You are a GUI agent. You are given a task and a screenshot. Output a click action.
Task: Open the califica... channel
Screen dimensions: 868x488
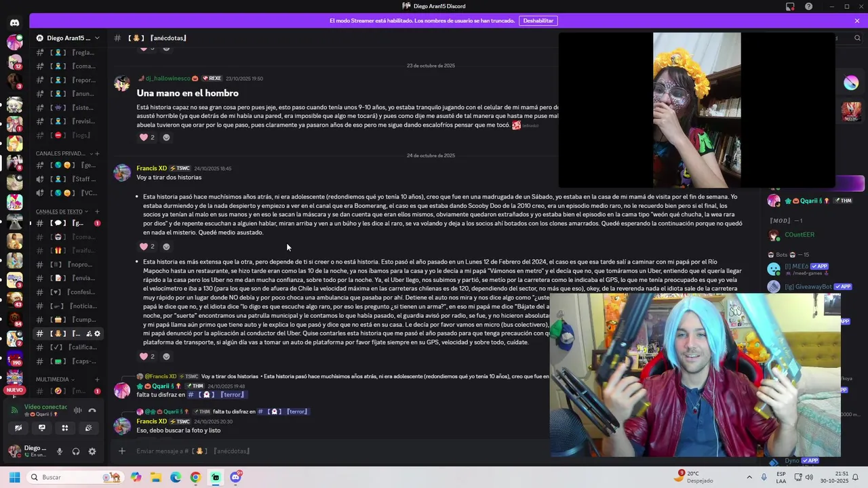68,347
